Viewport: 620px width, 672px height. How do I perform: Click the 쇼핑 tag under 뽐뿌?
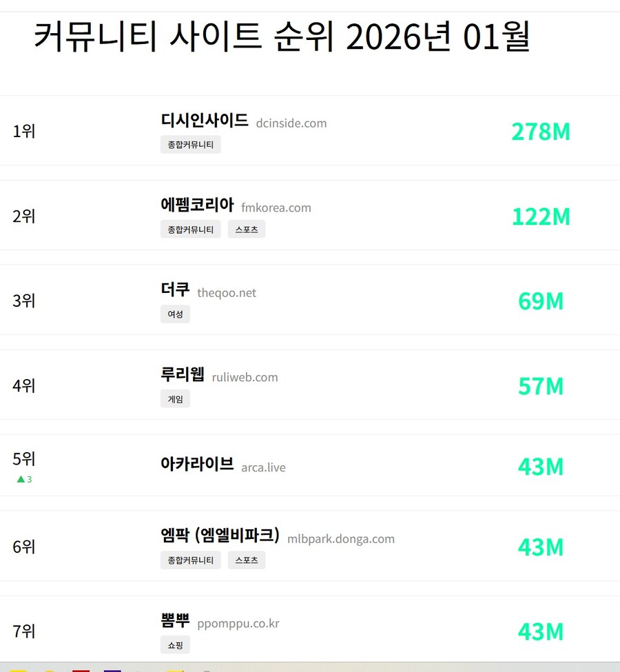[x=175, y=645]
